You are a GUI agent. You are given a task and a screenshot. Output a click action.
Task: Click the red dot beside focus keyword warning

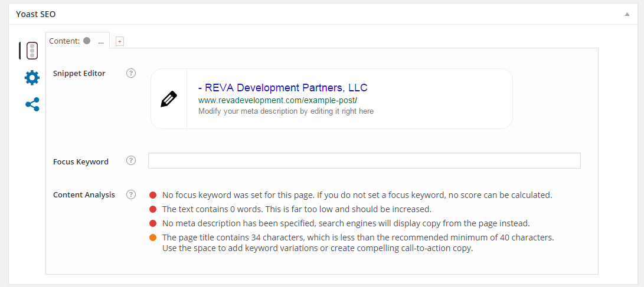(x=153, y=194)
